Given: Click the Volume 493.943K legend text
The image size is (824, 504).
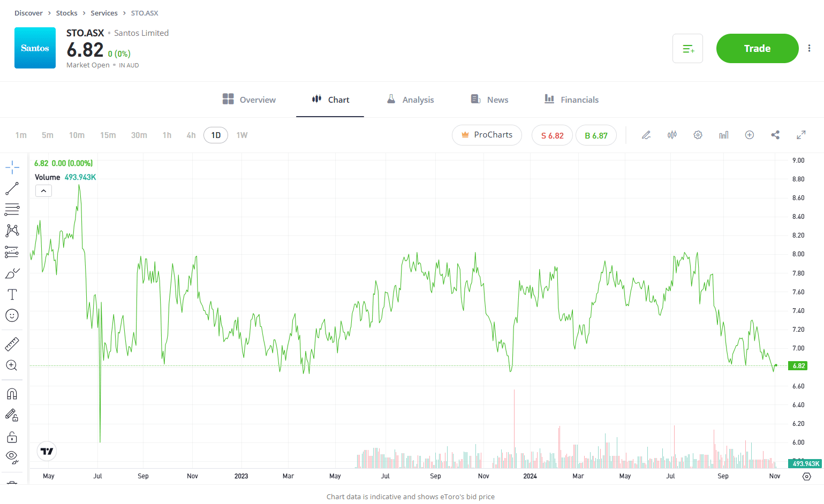Looking at the screenshot, I should tap(65, 177).
